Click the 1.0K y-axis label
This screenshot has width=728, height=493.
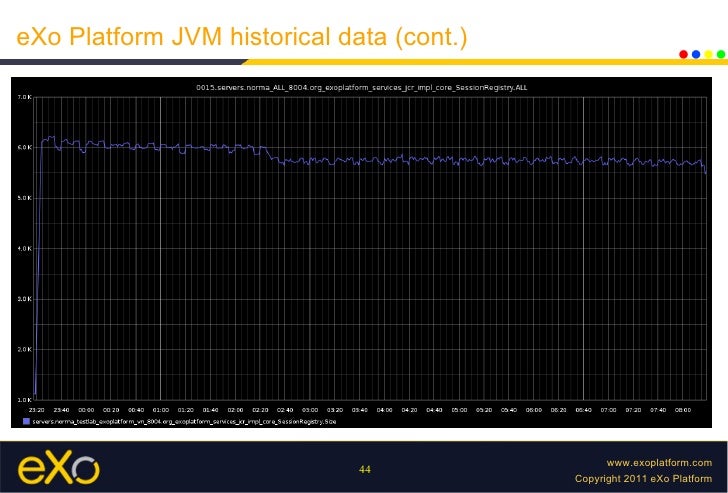click(25, 400)
